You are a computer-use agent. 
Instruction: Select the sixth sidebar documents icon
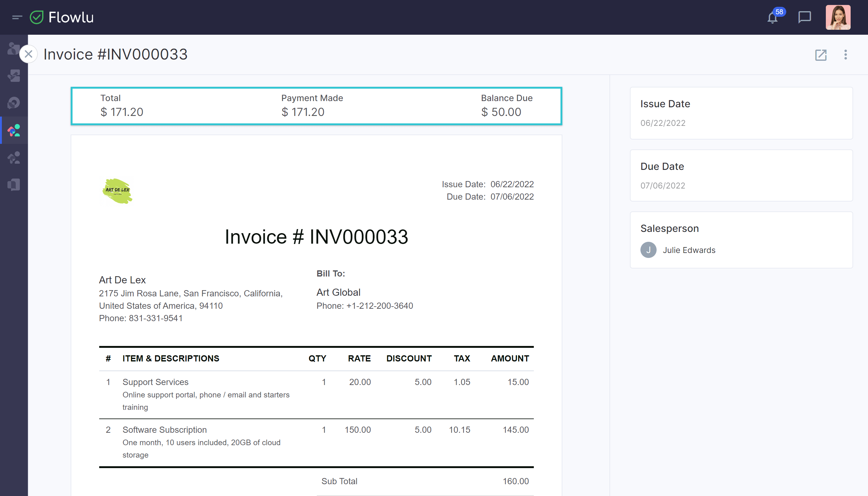14,185
